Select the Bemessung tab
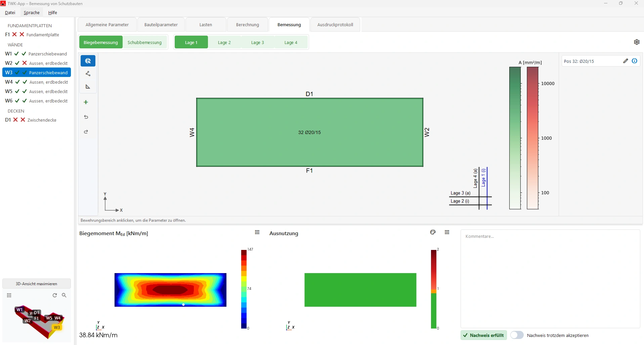 pos(289,25)
